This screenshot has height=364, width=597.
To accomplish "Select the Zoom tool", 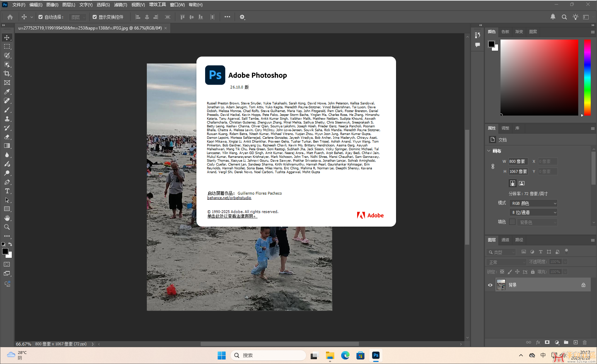I will click(7, 227).
